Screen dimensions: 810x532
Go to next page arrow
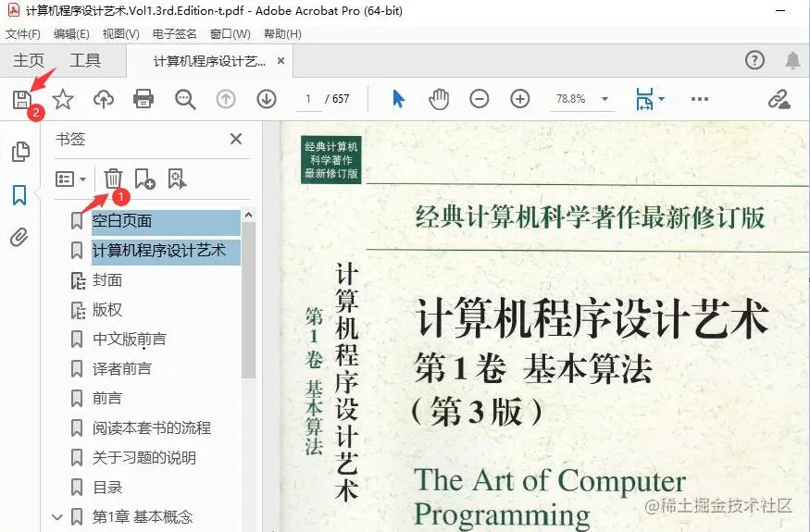click(267, 99)
